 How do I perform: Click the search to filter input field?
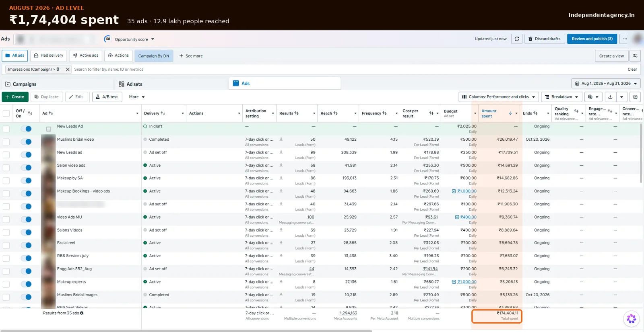click(348, 70)
